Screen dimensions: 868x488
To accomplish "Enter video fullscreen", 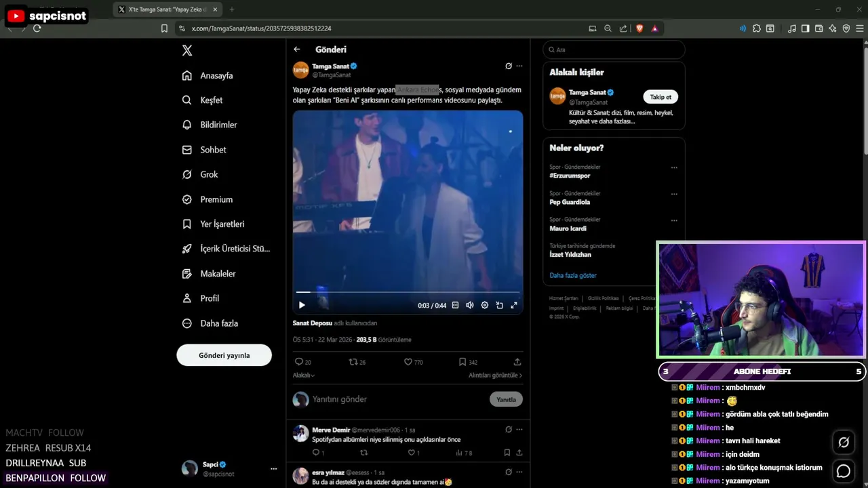I will [514, 306].
